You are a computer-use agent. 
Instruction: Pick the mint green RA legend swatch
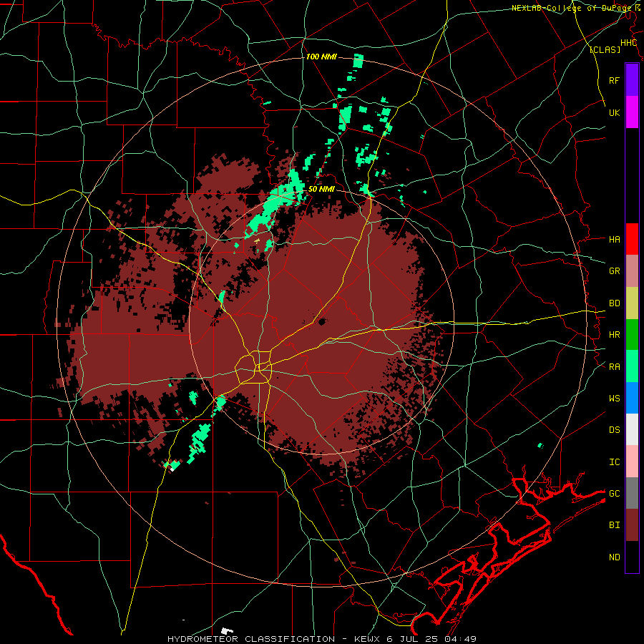coord(632,366)
